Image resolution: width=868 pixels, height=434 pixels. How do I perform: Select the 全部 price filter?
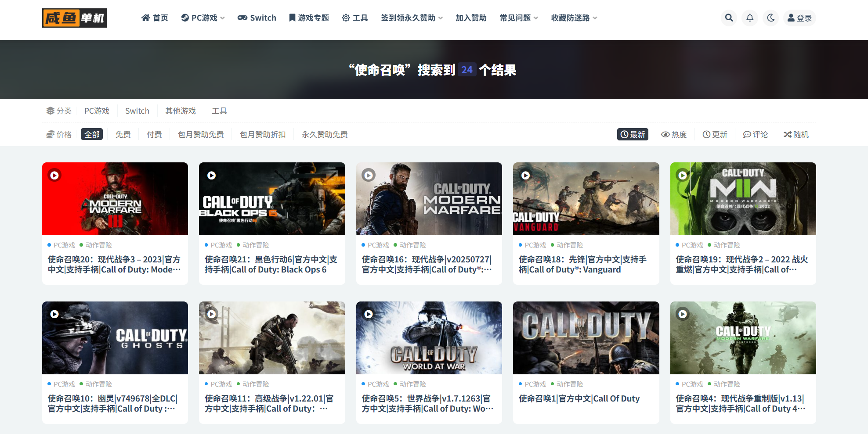92,134
